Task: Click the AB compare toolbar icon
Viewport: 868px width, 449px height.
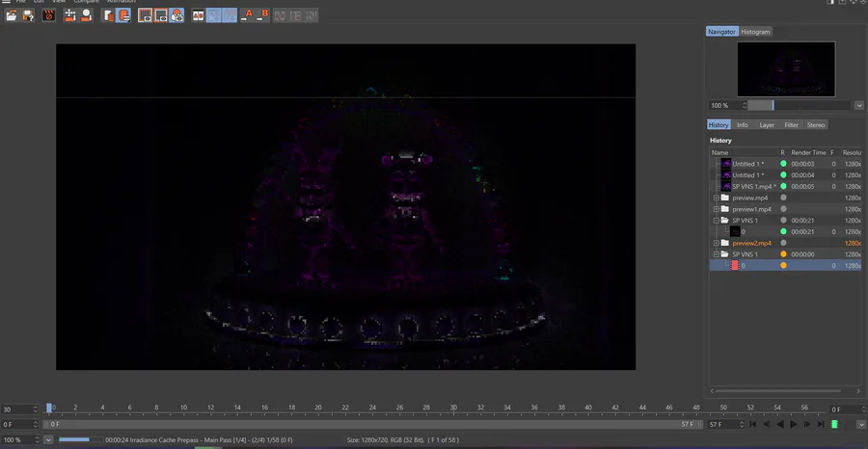Action: (x=198, y=15)
